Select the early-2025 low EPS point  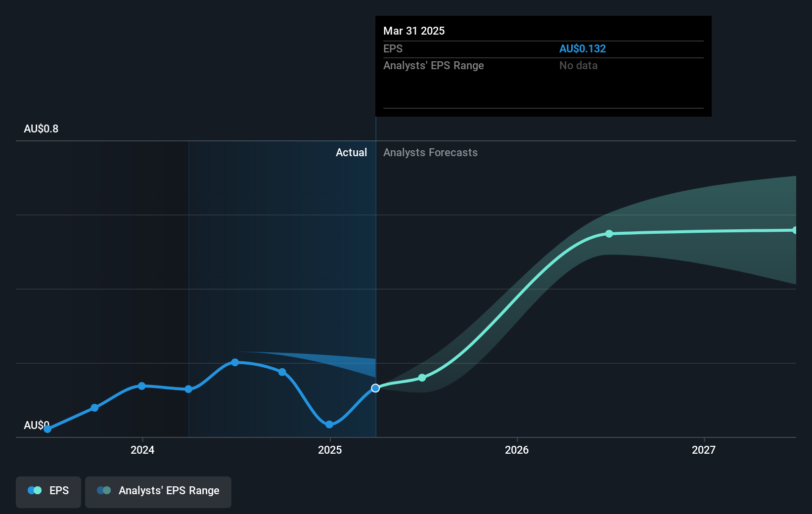(x=329, y=425)
